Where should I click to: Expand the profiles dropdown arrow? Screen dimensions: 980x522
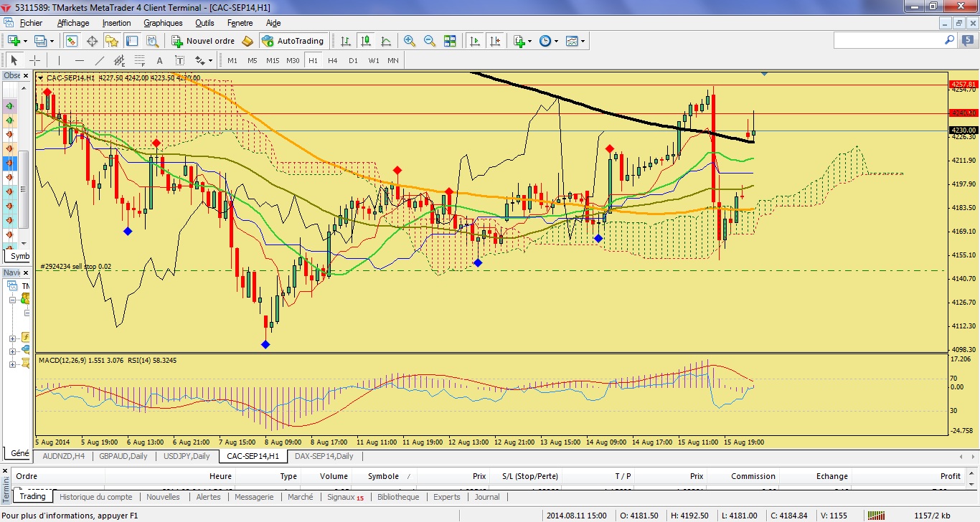click(52, 41)
